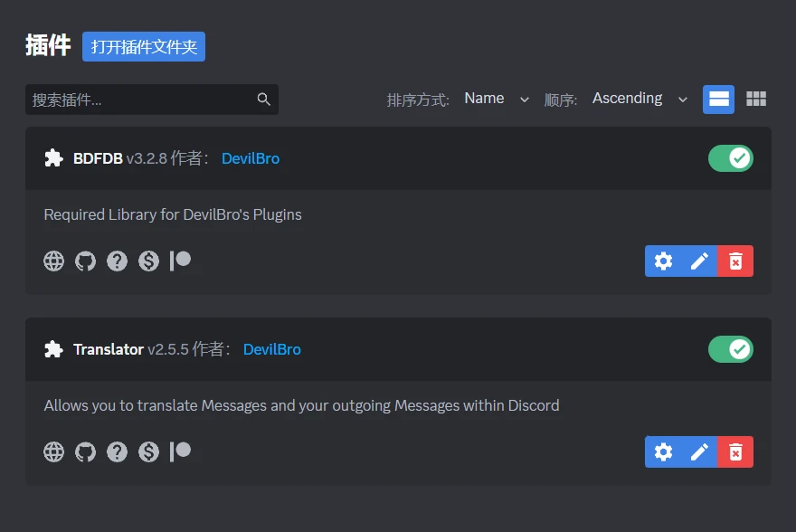The width and height of the screenshot is (796, 532).
Task: Click the 插件 page heading
Action: pos(48,45)
